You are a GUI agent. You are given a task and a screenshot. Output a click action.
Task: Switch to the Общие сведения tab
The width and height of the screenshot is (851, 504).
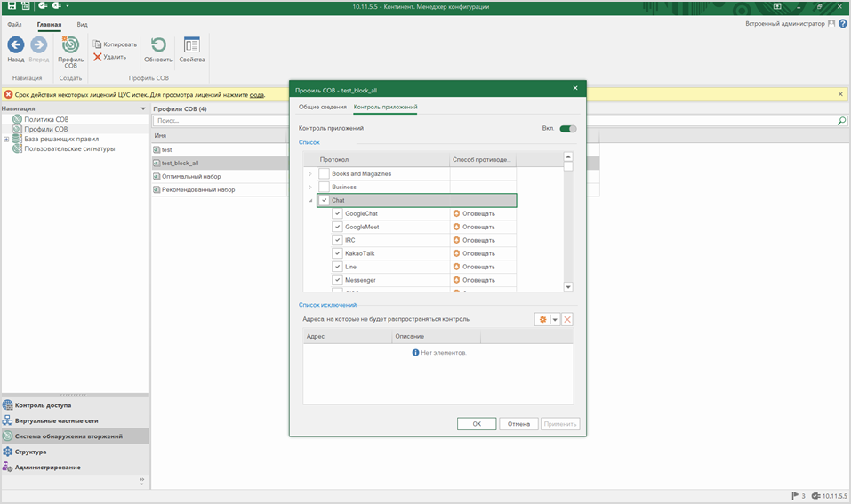[322, 108]
